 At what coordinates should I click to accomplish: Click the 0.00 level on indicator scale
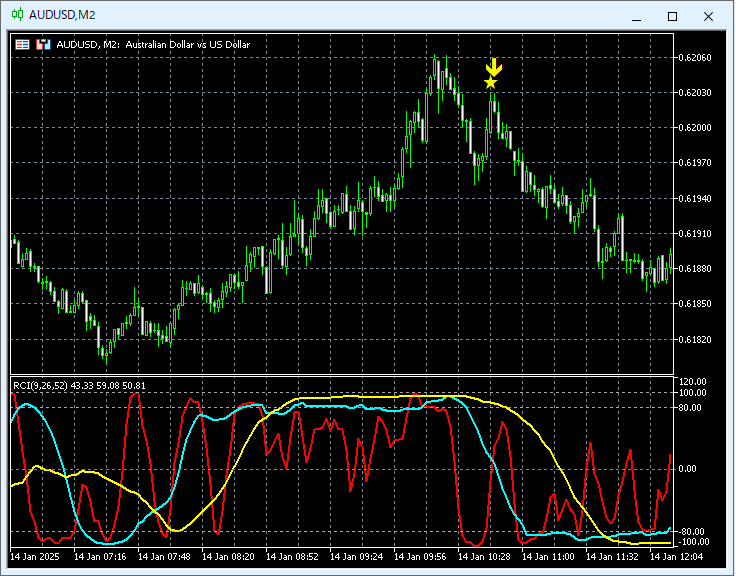[687, 468]
